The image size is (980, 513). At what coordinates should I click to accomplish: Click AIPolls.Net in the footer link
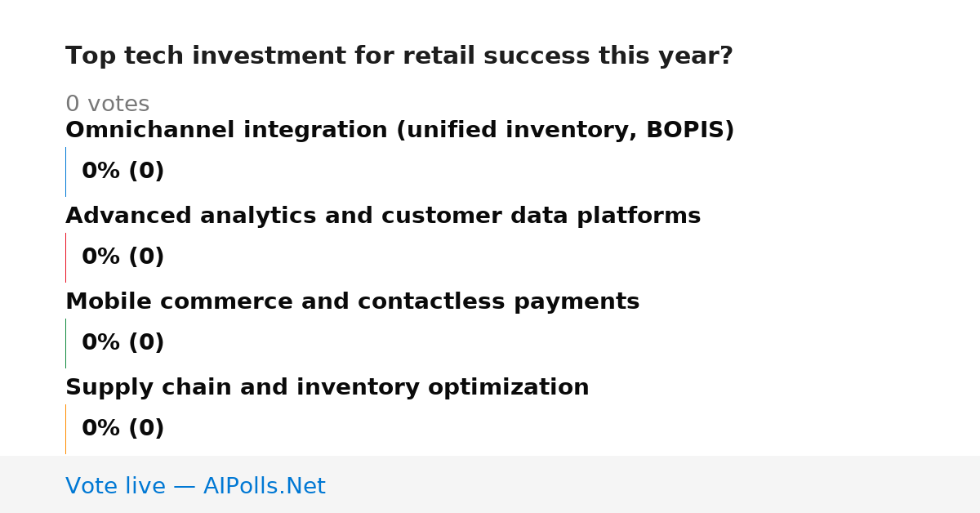pyautogui.click(x=264, y=487)
